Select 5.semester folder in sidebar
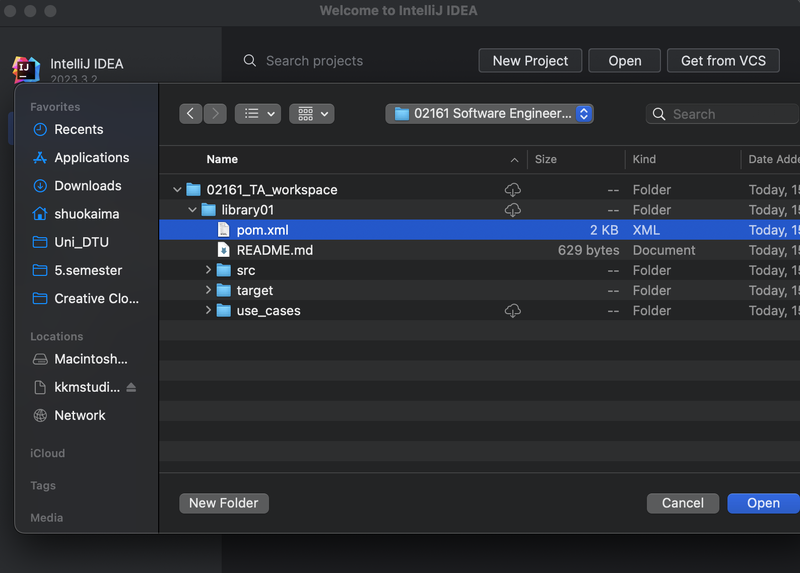This screenshot has height=573, width=800. [88, 270]
